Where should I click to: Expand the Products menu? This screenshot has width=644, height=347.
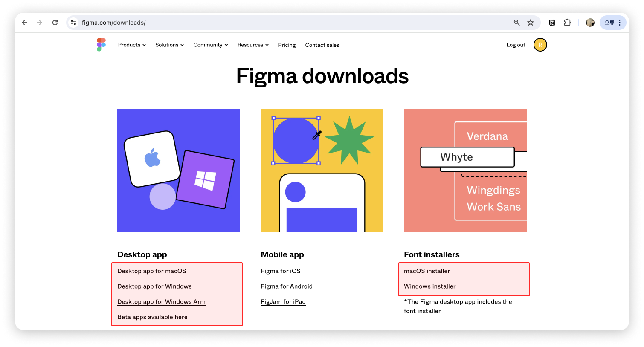(132, 45)
